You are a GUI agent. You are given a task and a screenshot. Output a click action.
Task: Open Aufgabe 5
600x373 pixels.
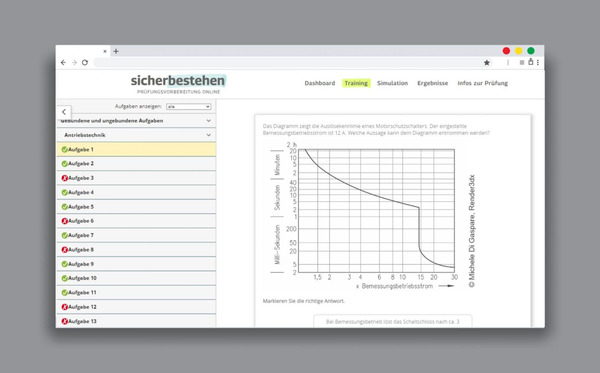click(x=136, y=207)
